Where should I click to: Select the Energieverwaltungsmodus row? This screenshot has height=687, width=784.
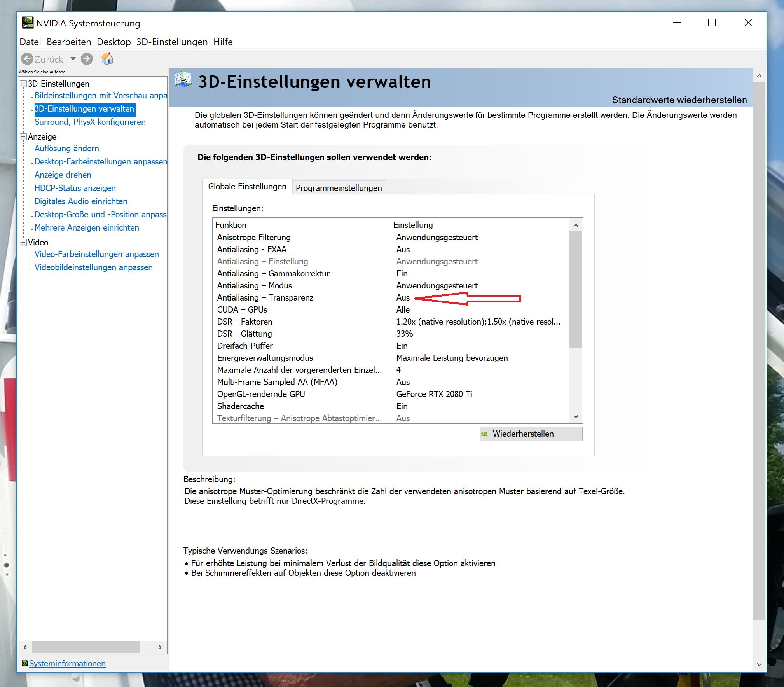tap(391, 358)
